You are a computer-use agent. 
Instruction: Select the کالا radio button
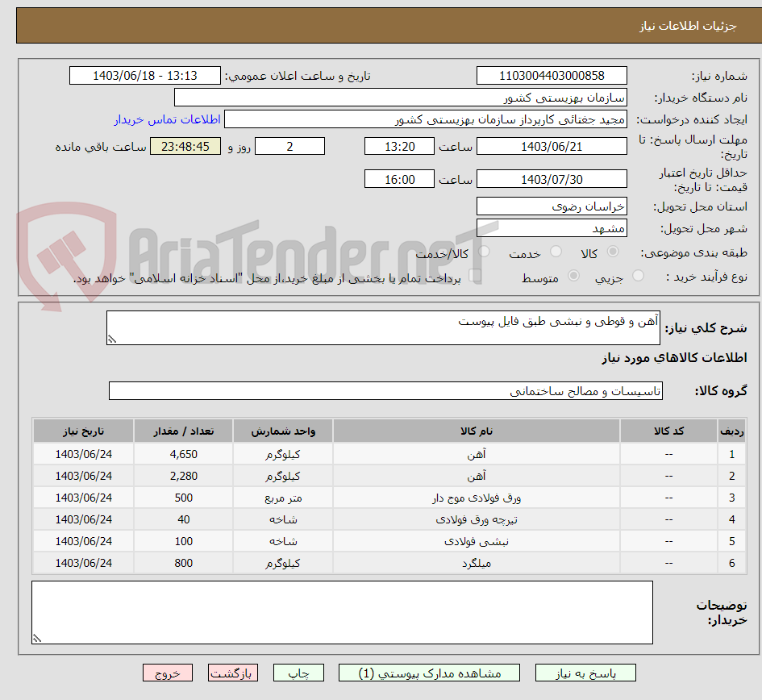point(613,252)
